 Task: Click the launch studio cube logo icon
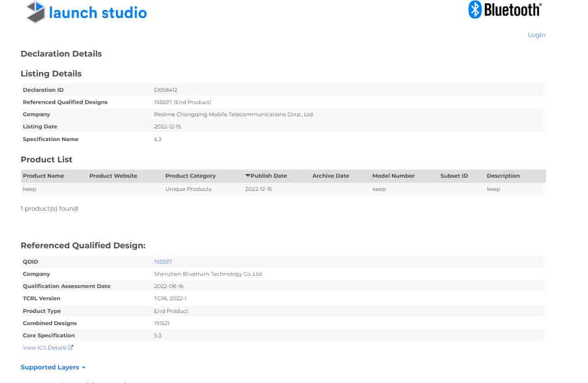36,12
